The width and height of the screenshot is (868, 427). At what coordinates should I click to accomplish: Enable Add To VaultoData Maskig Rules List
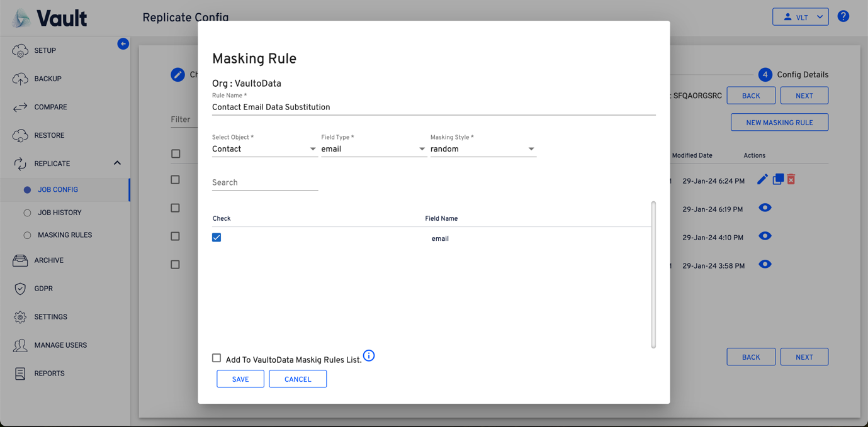pos(217,358)
